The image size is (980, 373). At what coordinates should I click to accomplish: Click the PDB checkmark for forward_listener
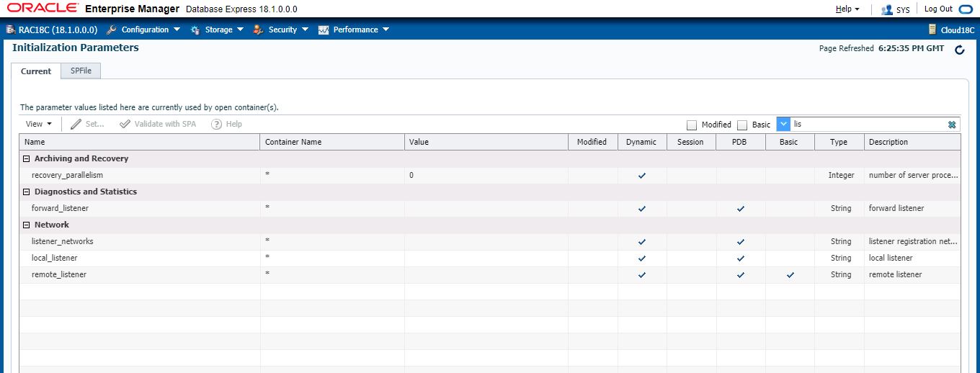point(741,209)
